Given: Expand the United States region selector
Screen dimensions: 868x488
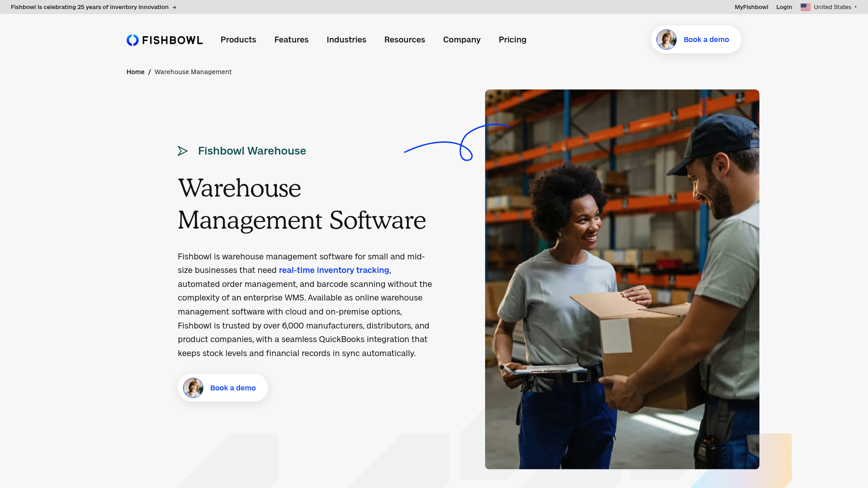Looking at the screenshot, I should tap(829, 7).
